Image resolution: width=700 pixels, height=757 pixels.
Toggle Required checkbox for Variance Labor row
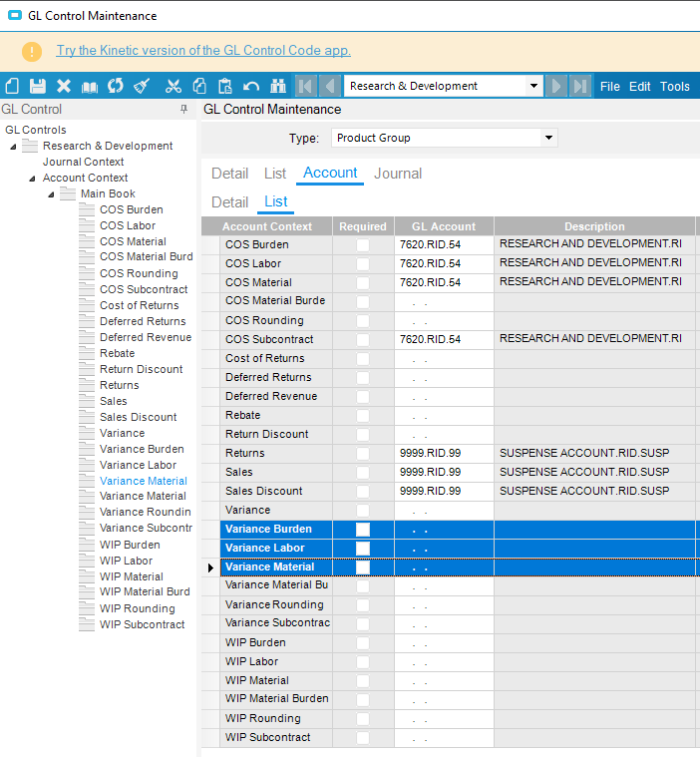tap(363, 548)
